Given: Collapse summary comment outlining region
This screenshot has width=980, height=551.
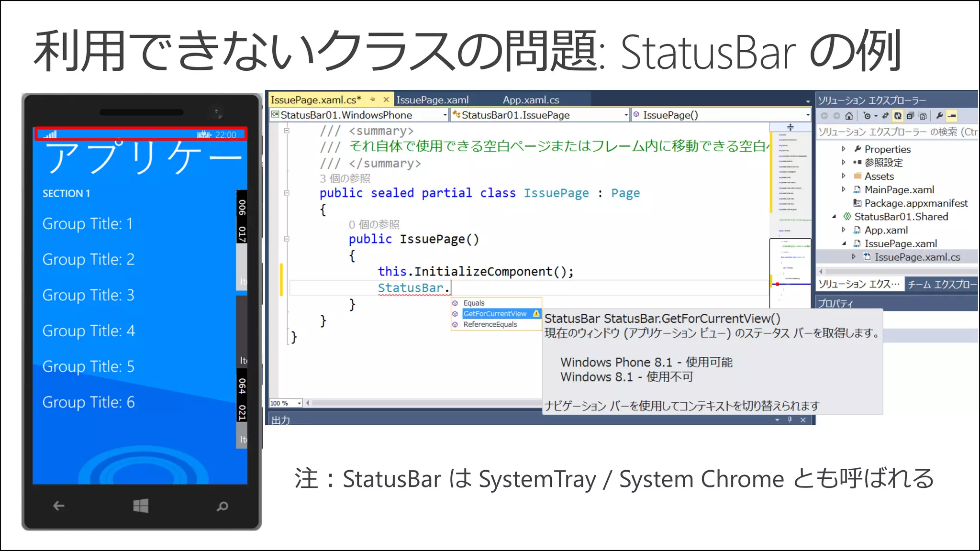Looking at the screenshot, I should [287, 131].
